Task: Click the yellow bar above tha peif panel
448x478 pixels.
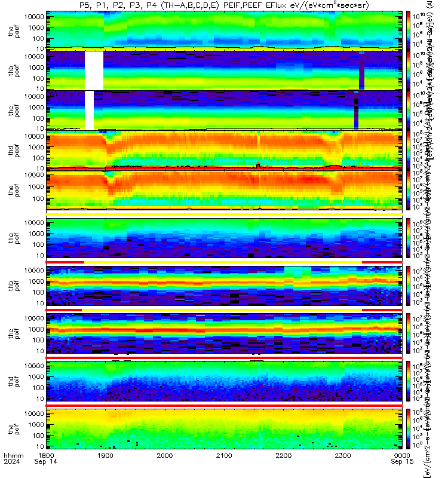Action: point(224,215)
